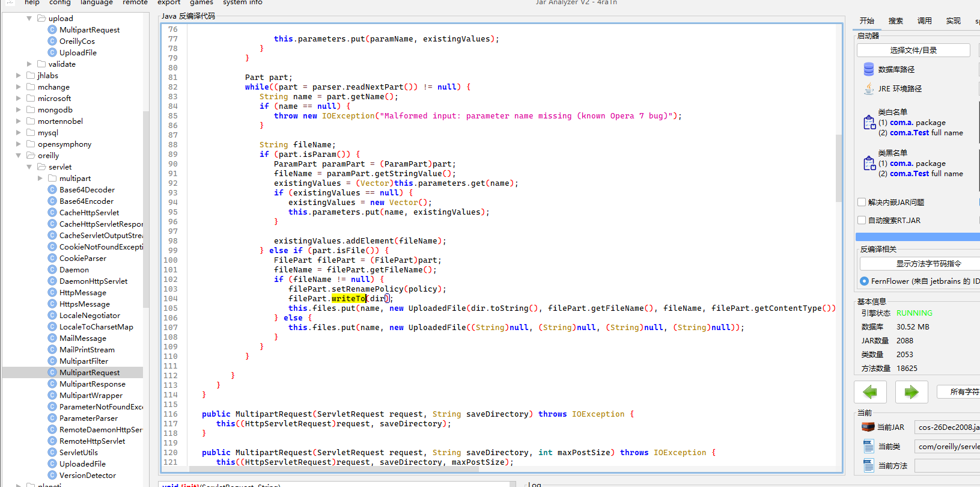Click the class icon beside MailMessage
Image resolution: width=980 pixels, height=487 pixels.
[x=52, y=338]
